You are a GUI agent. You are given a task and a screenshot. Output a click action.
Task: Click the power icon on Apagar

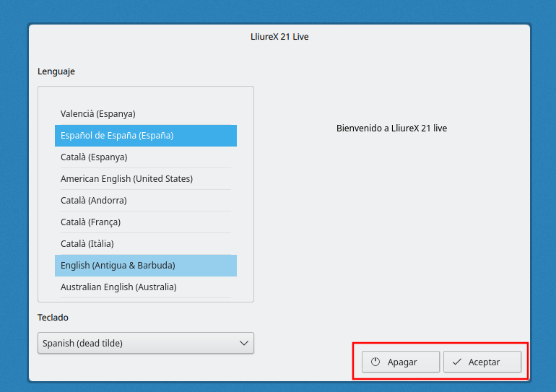tap(375, 362)
